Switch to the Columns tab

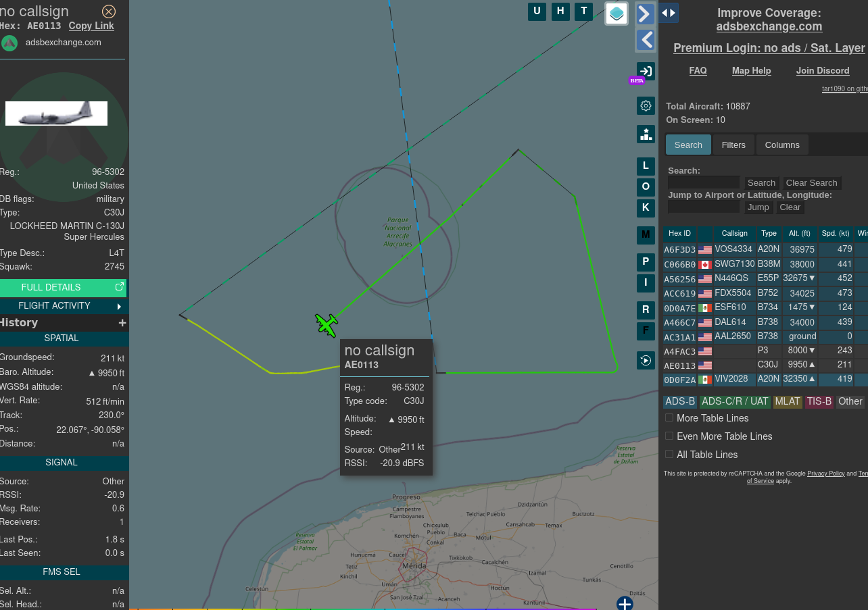click(782, 145)
